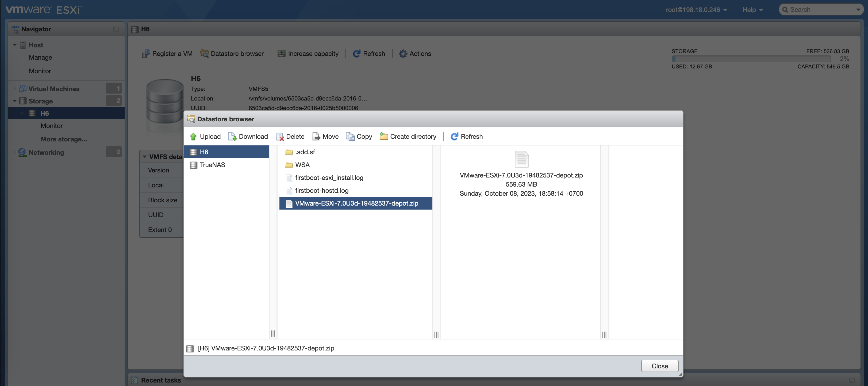Click the Delete file icon
Screen dimensions: 868x386
pyautogui.click(x=280, y=136)
